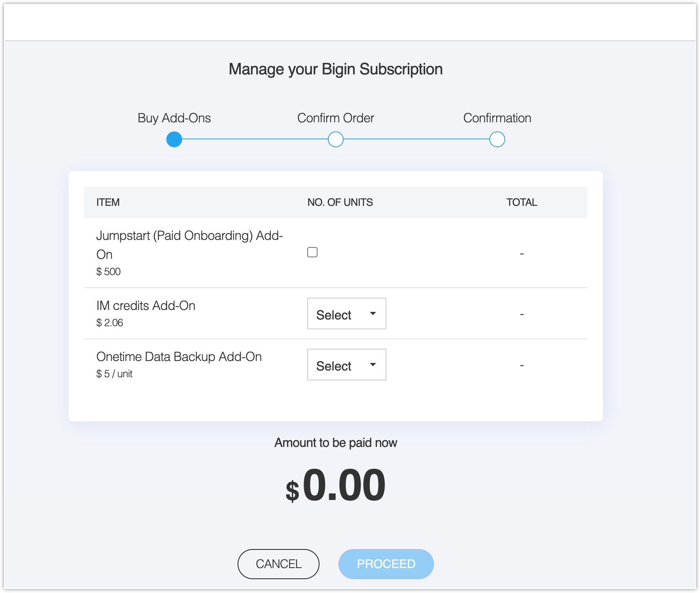Image resolution: width=700 pixels, height=593 pixels.
Task: Click the ITEM column header
Action: pos(108,202)
